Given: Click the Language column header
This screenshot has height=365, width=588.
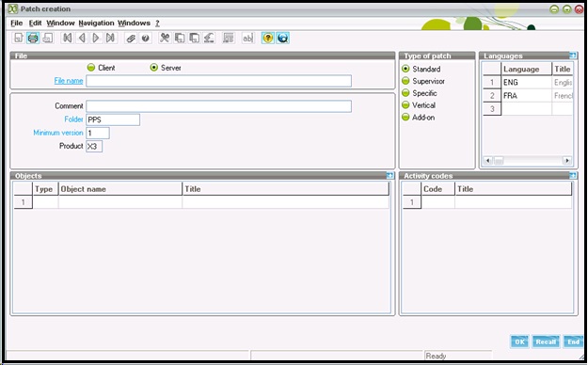Looking at the screenshot, I should (x=527, y=69).
